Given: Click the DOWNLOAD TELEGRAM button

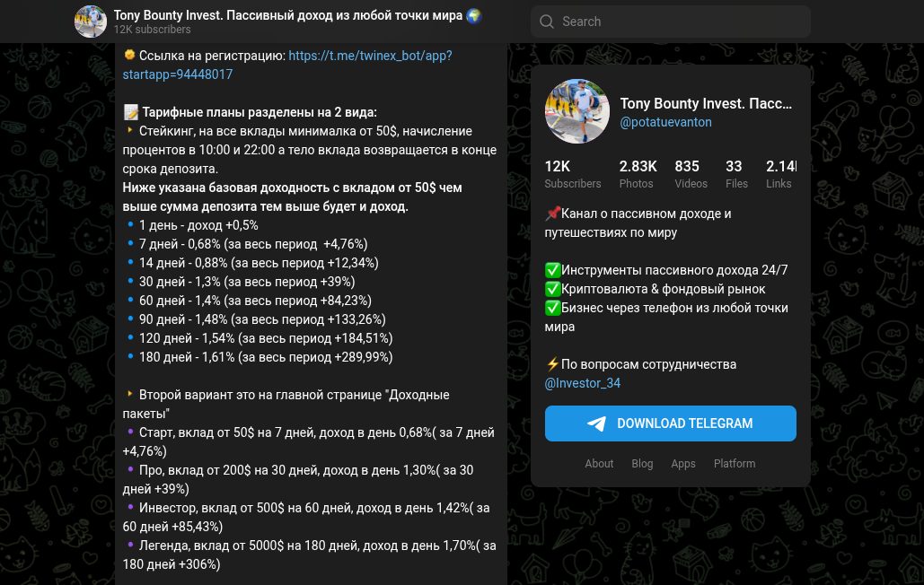Looking at the screenshot, I should [x=671, y=423].
